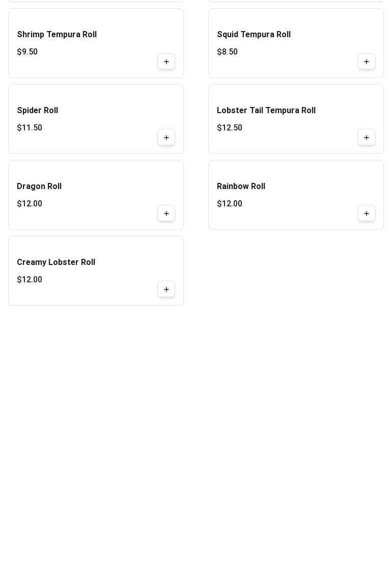
Task: Add Lobster Tail Tempura Roll plus icon
Action: coord(366,137)
